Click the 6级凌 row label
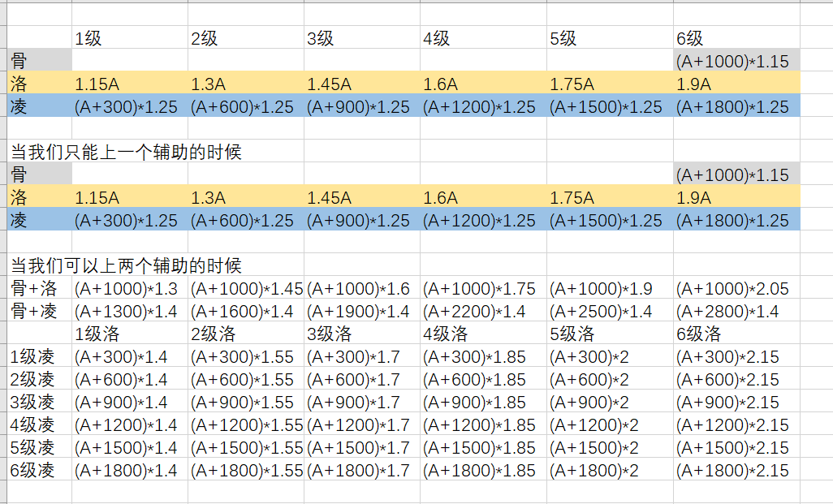 click(x=39, y=470)
